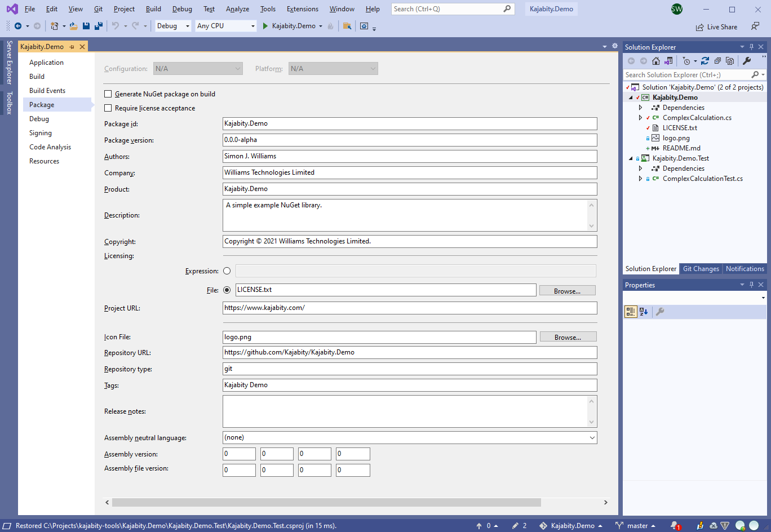Open the Extensions menu
The image size is (771, 532).
tap(302, 9)
